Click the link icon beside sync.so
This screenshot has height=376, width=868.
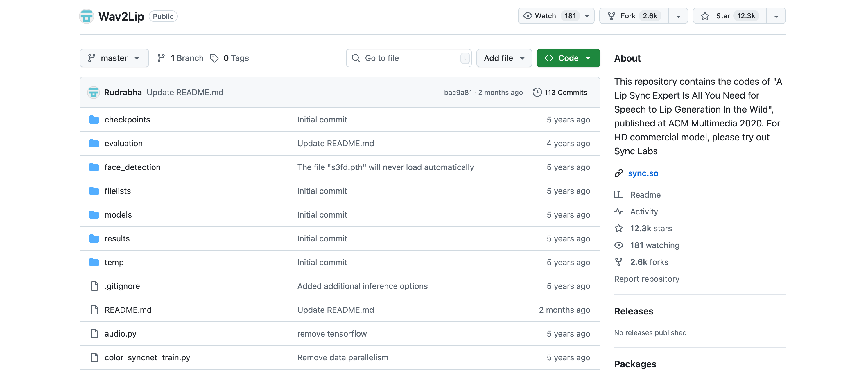(x=619, y=173)
